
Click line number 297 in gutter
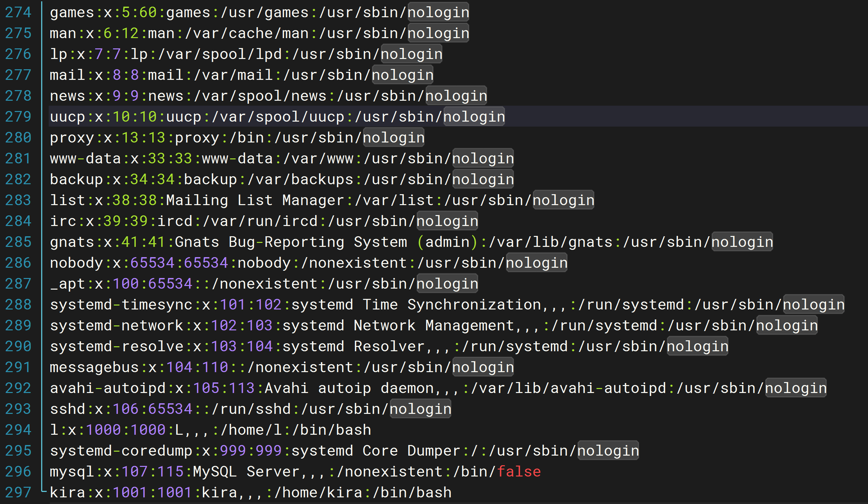tap(18, 492)
